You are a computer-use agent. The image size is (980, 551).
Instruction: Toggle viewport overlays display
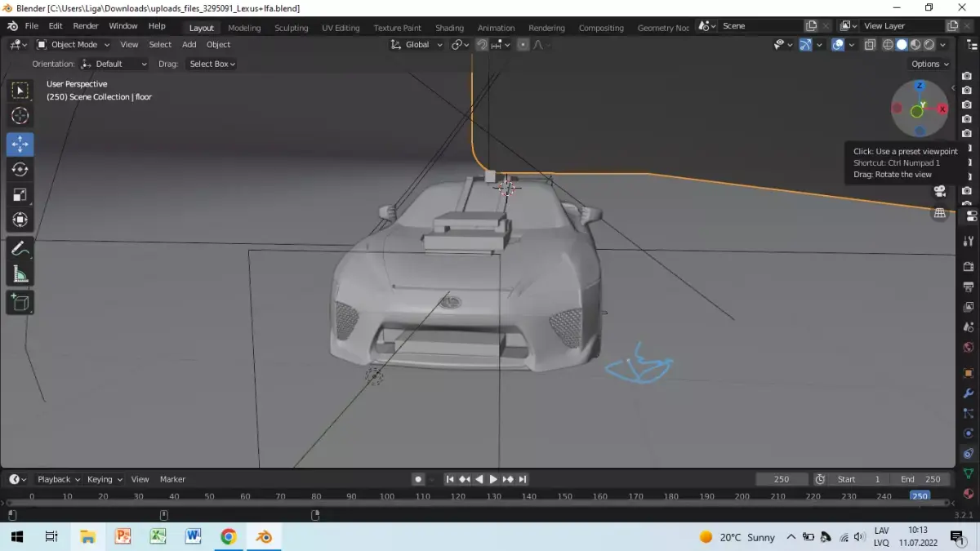tap(838, 45)
